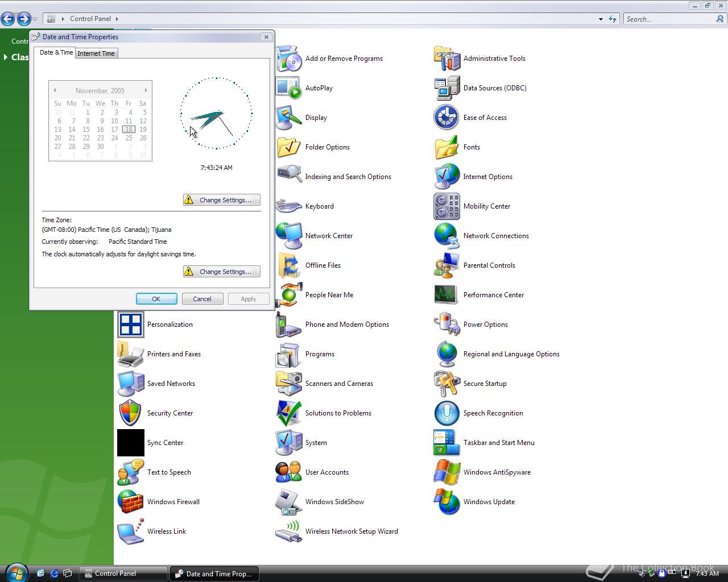Open Add or Remove Programs icon
The image size is (728, 582).
[x=289, y=58]
